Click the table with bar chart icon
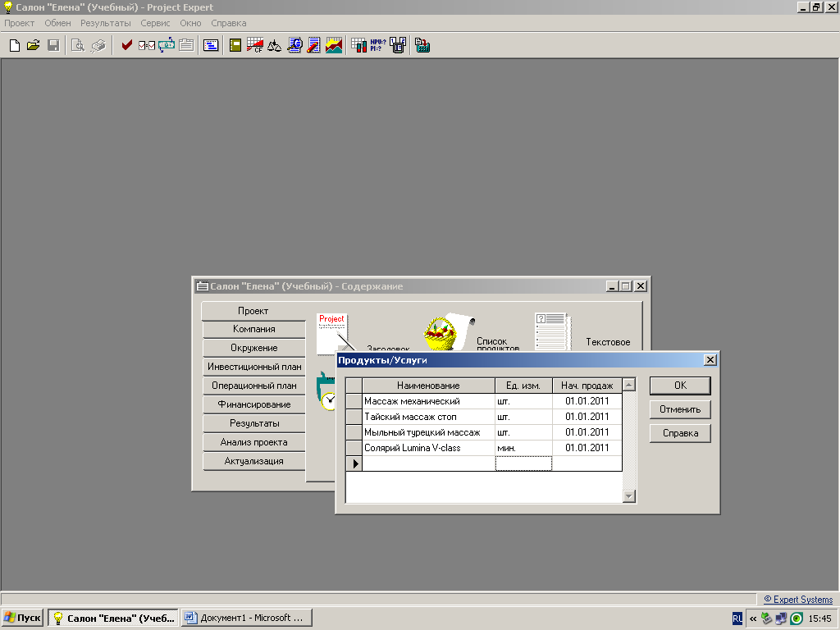 click(359, 45)
